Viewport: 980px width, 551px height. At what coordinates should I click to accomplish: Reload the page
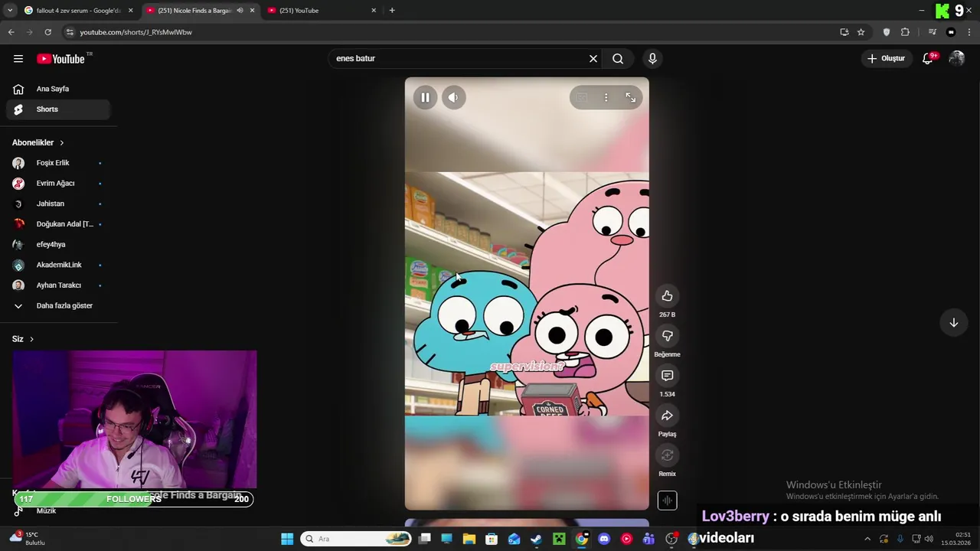tap(47, 32)
